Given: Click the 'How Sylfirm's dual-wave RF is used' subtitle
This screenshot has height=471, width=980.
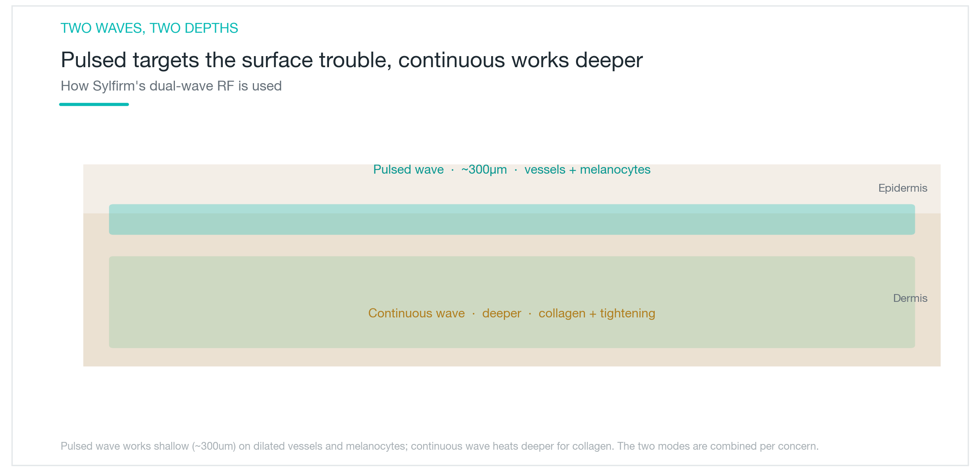Looking at the screenshot, I should click(171, 86).
